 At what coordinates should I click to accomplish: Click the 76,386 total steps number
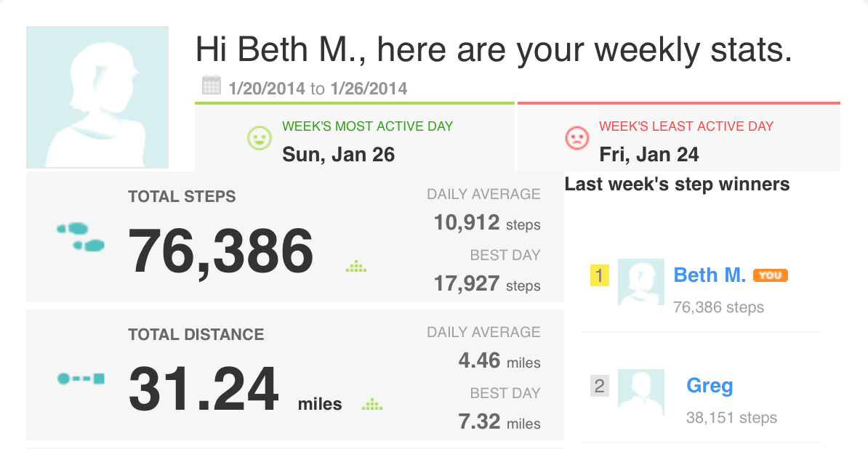[x=221, y=250]
